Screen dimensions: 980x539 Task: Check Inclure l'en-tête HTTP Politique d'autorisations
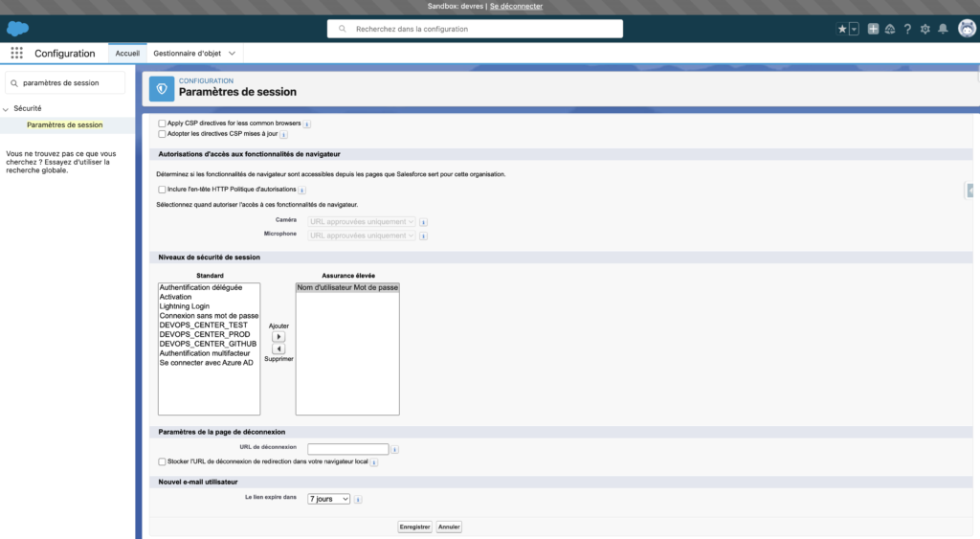162,190
